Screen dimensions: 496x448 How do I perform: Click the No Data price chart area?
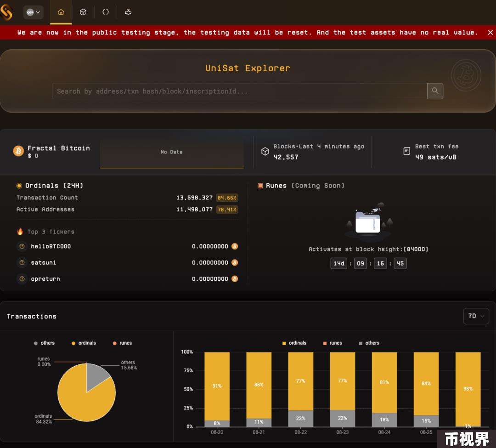pyautogui.click(x=172, y=152)
